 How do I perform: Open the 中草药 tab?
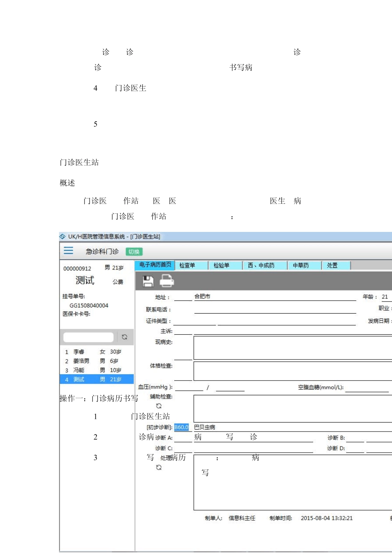point(305,265)
